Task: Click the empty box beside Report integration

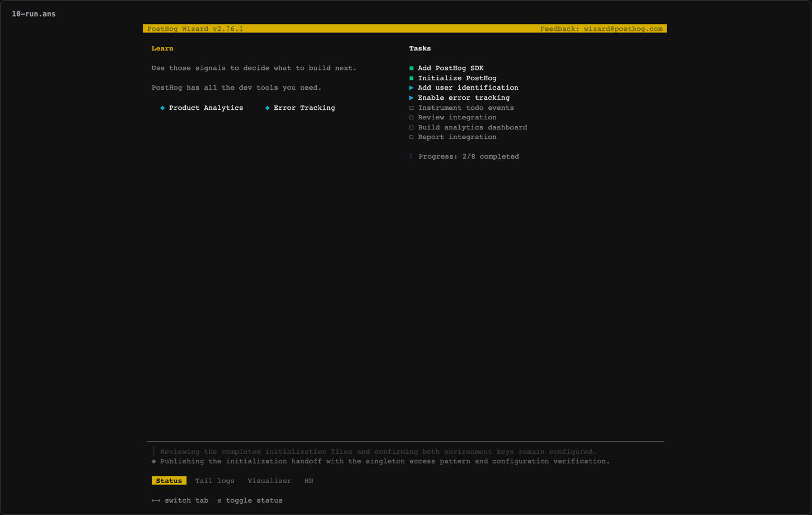Action: 412,137
